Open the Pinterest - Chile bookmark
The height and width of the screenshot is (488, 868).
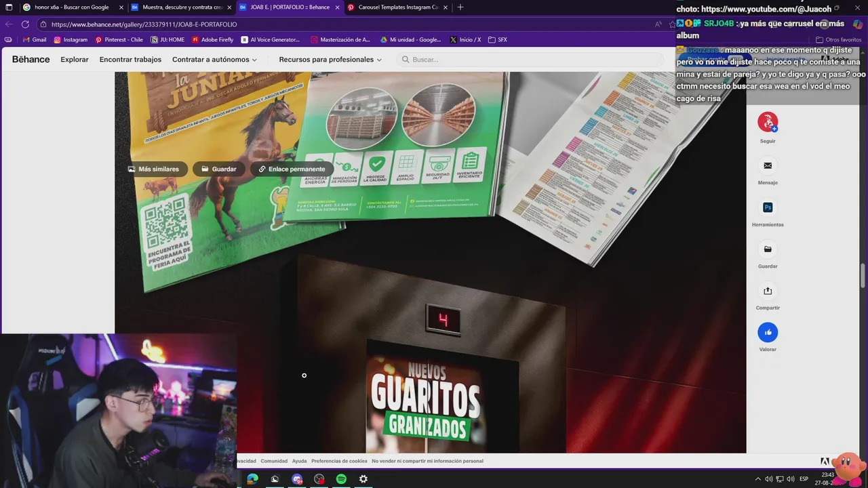click(x=119, y=40)
